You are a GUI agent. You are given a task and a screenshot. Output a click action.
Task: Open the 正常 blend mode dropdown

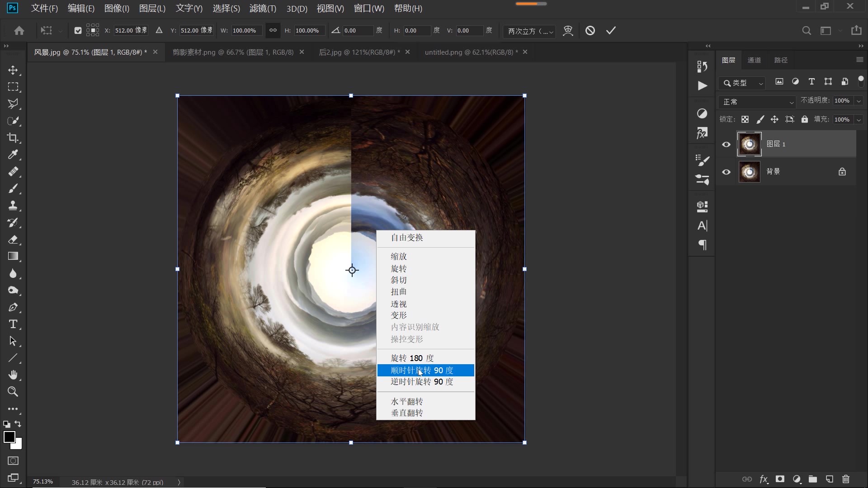(757, 102)
